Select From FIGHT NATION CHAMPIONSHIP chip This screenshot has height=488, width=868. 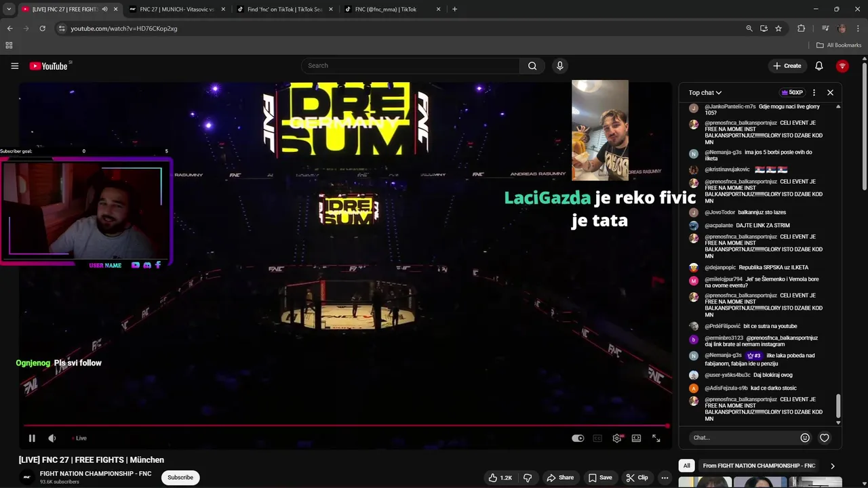(x=759, y=466)
